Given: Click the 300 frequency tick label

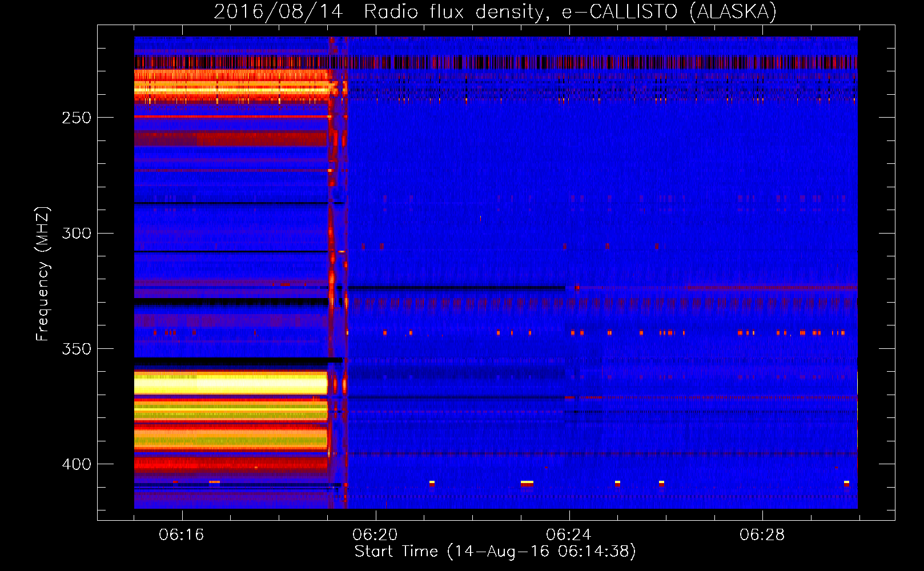Looking at the screenshot, I should [77, 233].
